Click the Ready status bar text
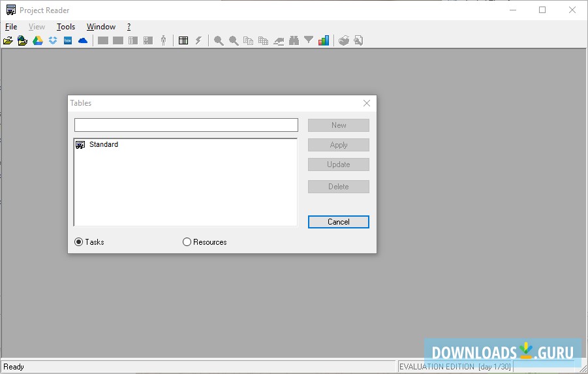Image resolution: width=588 pixels, height=374 pixels. point(14,367)
